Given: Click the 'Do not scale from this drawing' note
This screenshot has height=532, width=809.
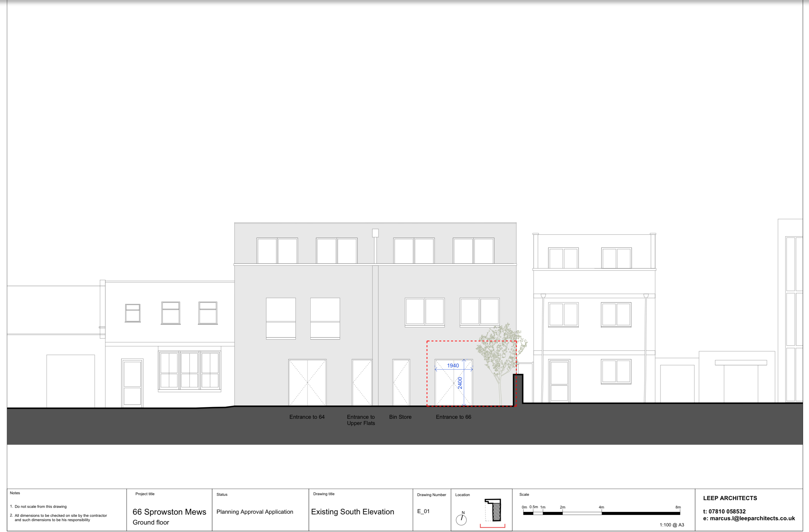Looking at the screenshot, I should pos(41,507).
